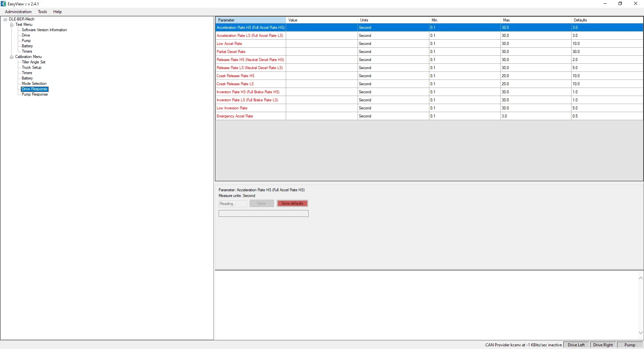Image resolution: width=644 pixels, height=349 pixels.
Task: Click the progress bar below Save
Action: tap(263, 213)
